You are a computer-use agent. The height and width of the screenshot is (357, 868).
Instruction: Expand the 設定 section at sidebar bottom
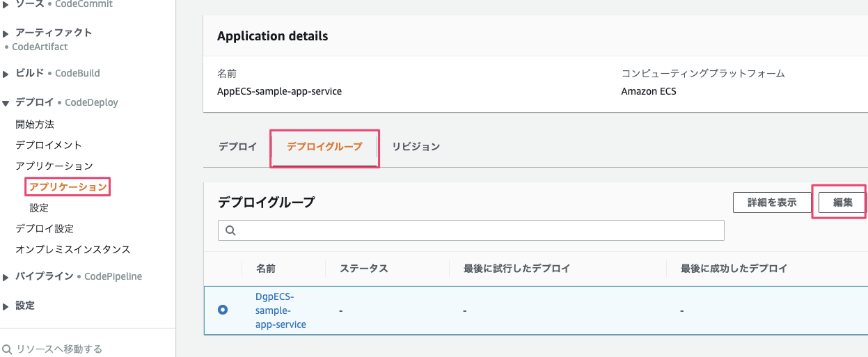coord(6,306)
